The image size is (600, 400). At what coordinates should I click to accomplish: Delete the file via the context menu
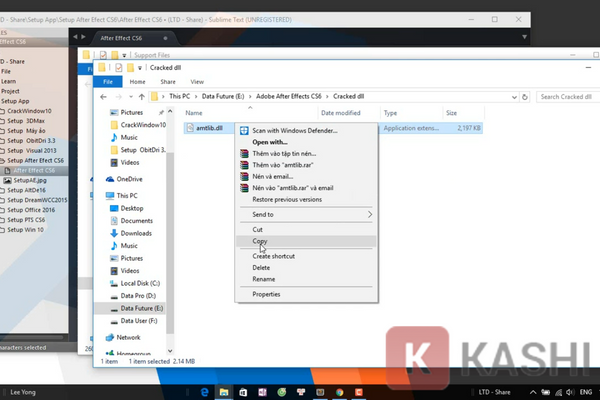[x=261, y=268]
